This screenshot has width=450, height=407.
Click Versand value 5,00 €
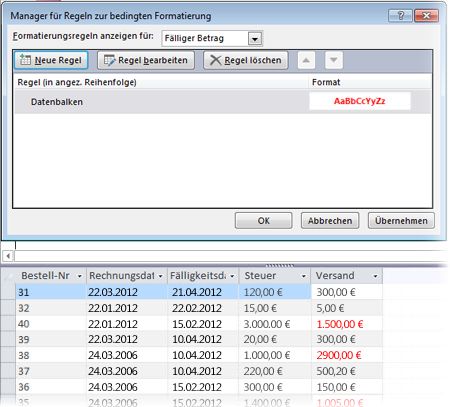(x=330, y=308)
